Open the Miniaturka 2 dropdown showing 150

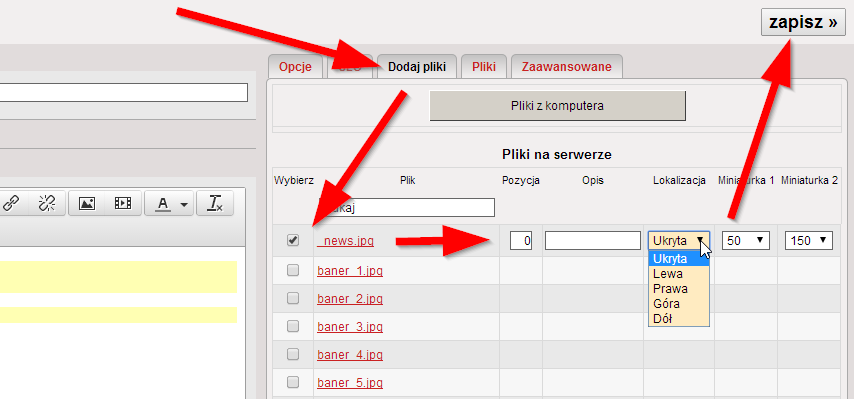pyautogui.click(x=808, y=241)
